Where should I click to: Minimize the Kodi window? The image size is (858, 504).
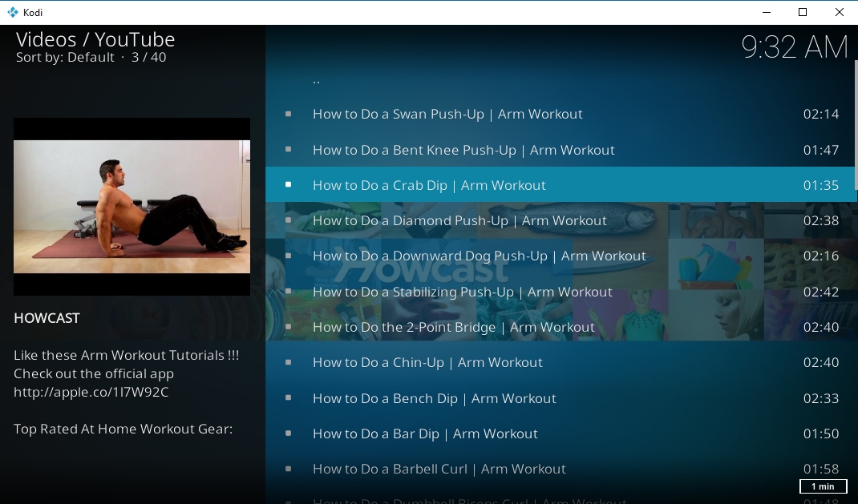(767, 12)
